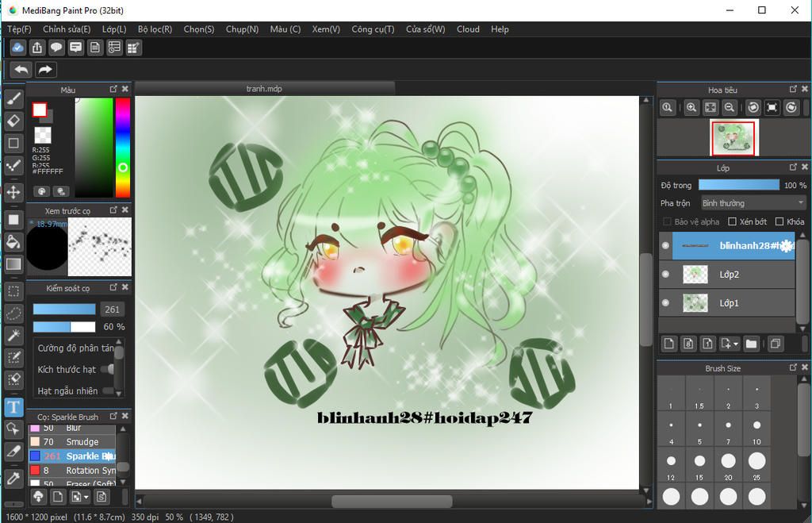Select the Eyedropper tool
The image size is (812, 523).
14,478
